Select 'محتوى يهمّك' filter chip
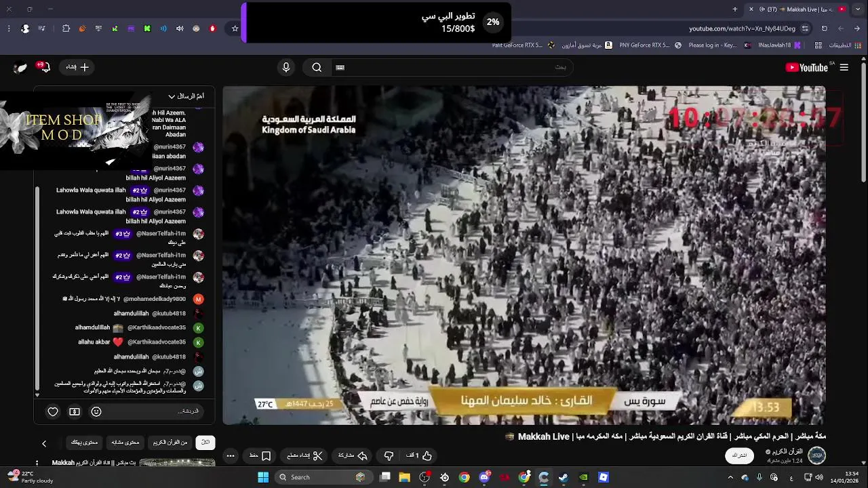 coord(85,443)
